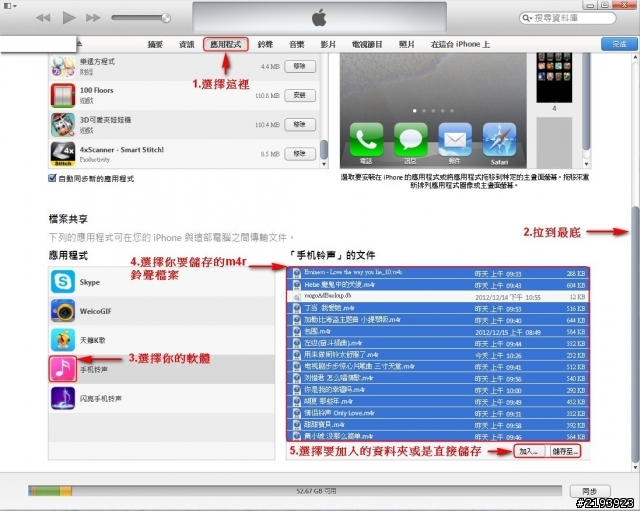Select file 用来做闹铃太舒服了.m4r
This screenshot has height=511, width=640.
pos(438,355)
